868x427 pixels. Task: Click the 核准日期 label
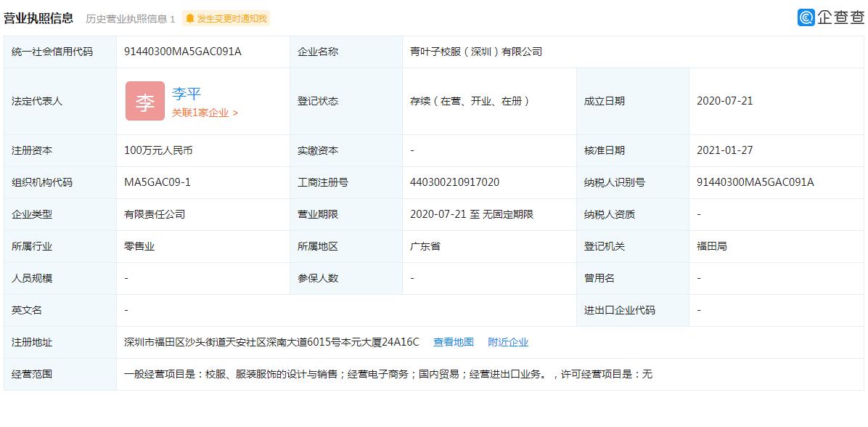(x=605, y=150)
